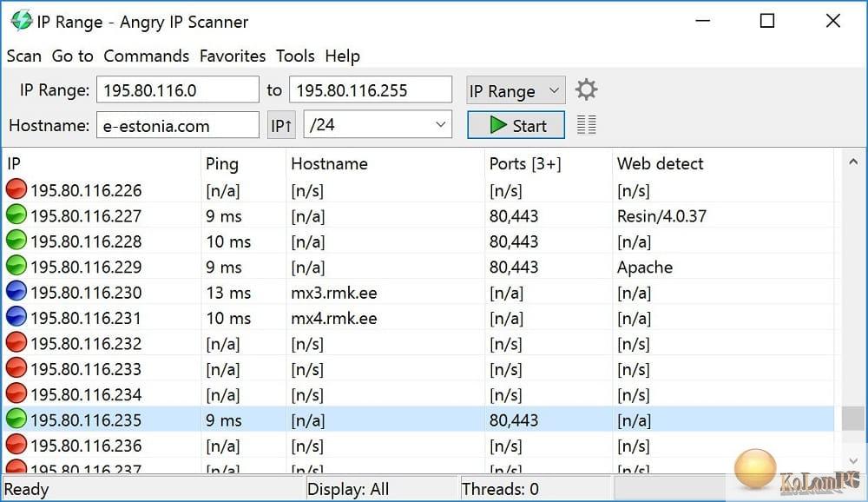Start the scan with the Start button
Screen dimensions: 868x502
click(x=516, y=125)
